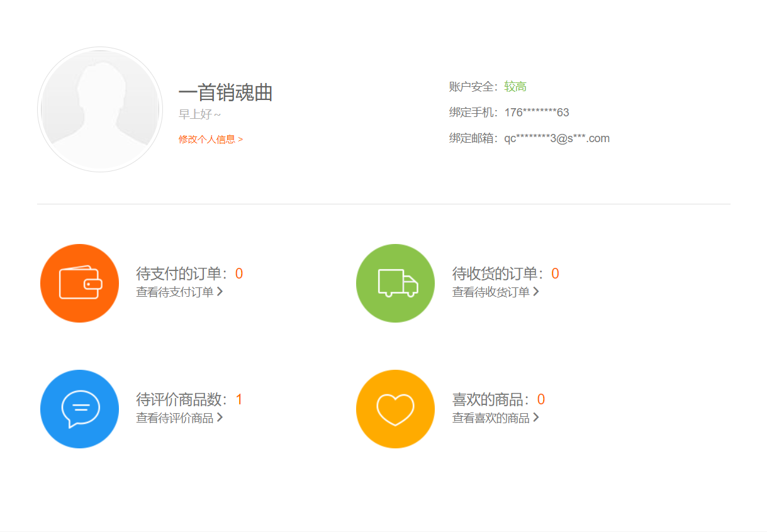Image resolution: width=767 pixels, height=532 pixels.
Task: Click the username 一首销魂曲
Action: [x=225, y=93]
